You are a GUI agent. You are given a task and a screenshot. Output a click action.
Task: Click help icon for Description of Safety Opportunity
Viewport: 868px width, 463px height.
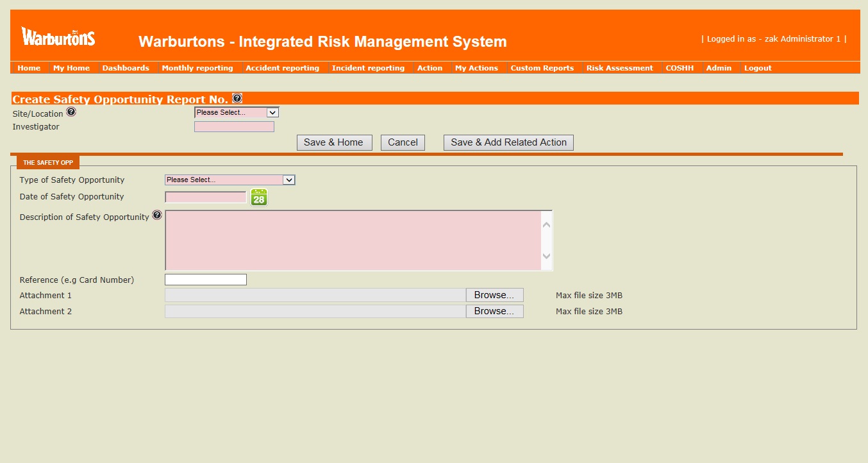[x=157, y=215]
